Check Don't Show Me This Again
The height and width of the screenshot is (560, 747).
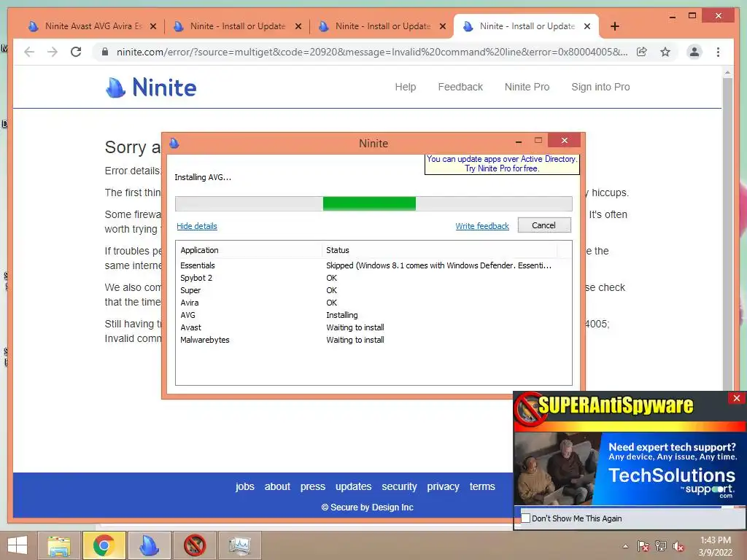pos(526,518)
